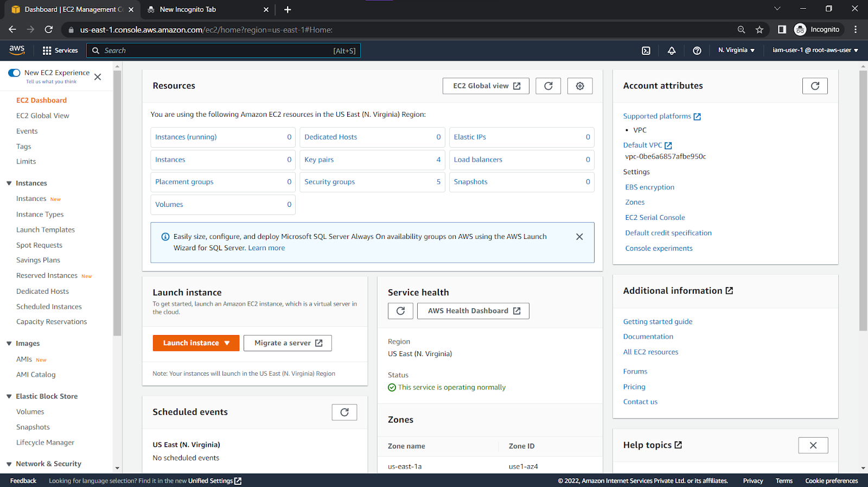Click the main page vertical scrollbar
The width and height of the screenshot is (868, 487).
(x=863, y=201)
